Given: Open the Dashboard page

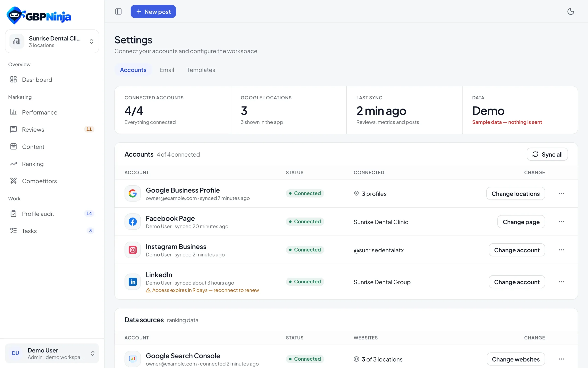Looking at the screenshot, I should (52, 80).
